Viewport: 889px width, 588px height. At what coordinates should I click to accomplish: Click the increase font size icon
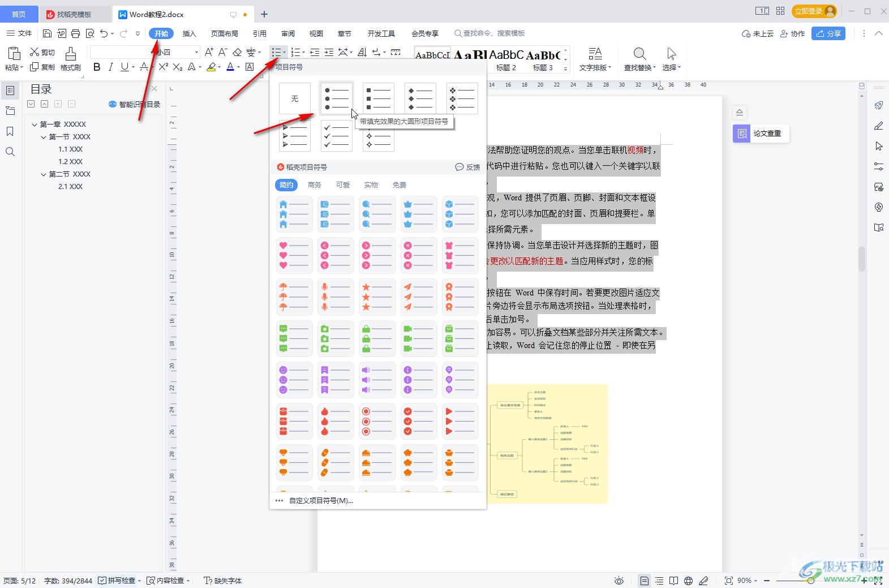click(209, 52)
